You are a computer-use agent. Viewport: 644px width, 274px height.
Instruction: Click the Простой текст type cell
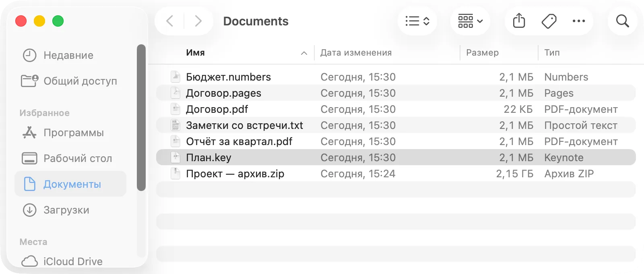pos(580,125)
